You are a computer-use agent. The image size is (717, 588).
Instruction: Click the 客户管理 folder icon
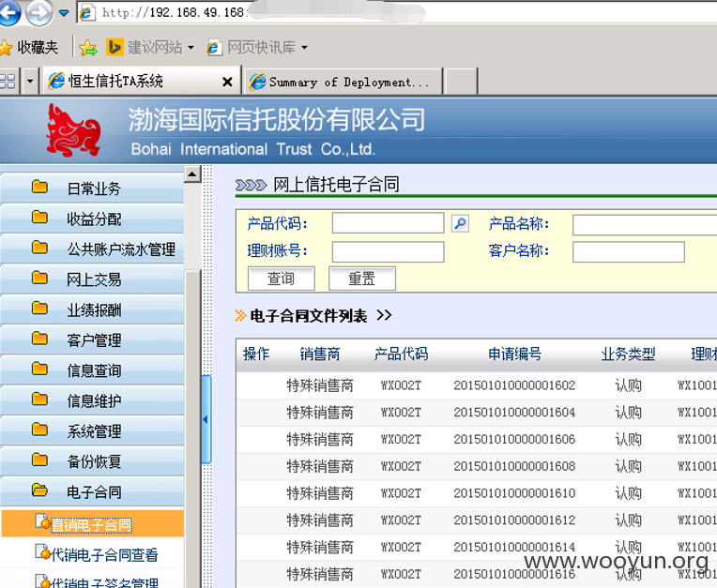(39, 339)
